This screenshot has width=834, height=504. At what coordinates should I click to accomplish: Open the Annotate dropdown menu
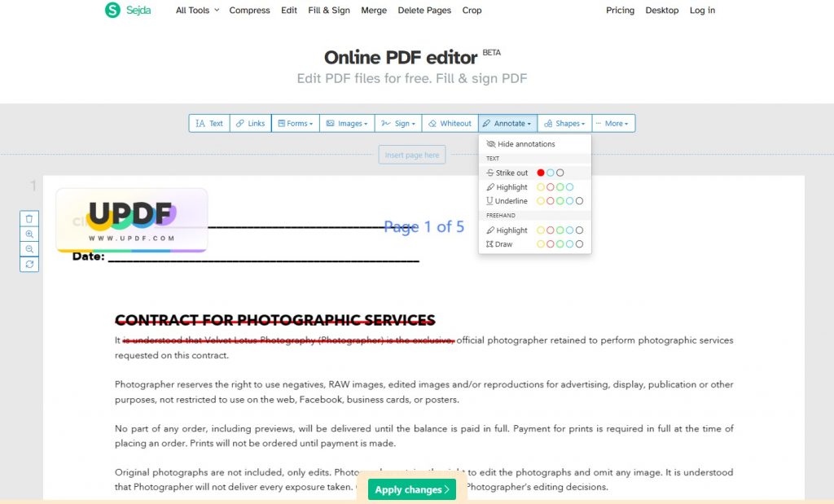507,123
